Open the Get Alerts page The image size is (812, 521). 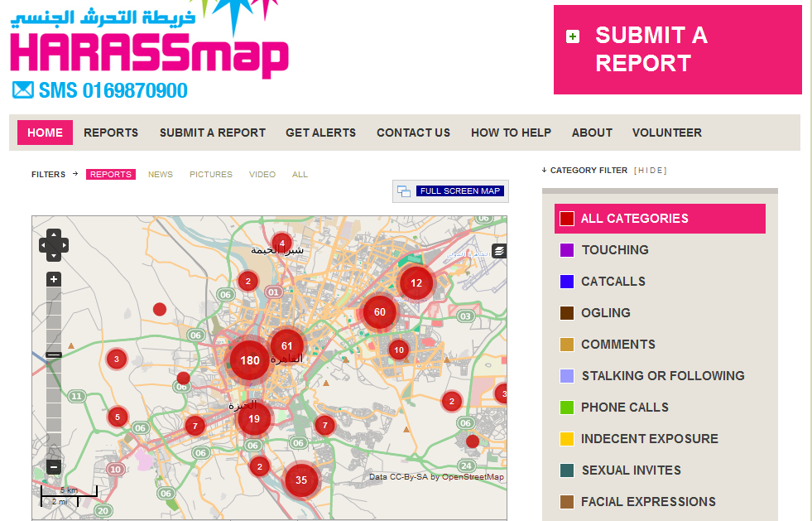click(x=320, y=133)
